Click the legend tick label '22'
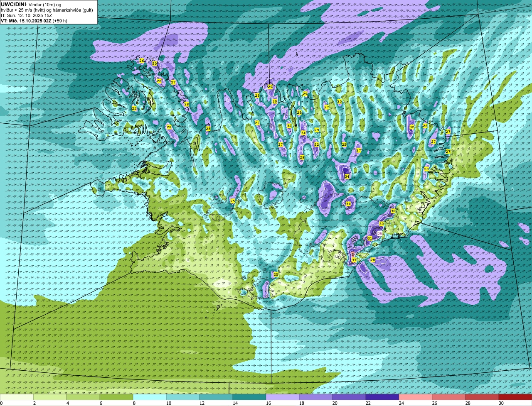532x406 pixels. click(368, 403)
